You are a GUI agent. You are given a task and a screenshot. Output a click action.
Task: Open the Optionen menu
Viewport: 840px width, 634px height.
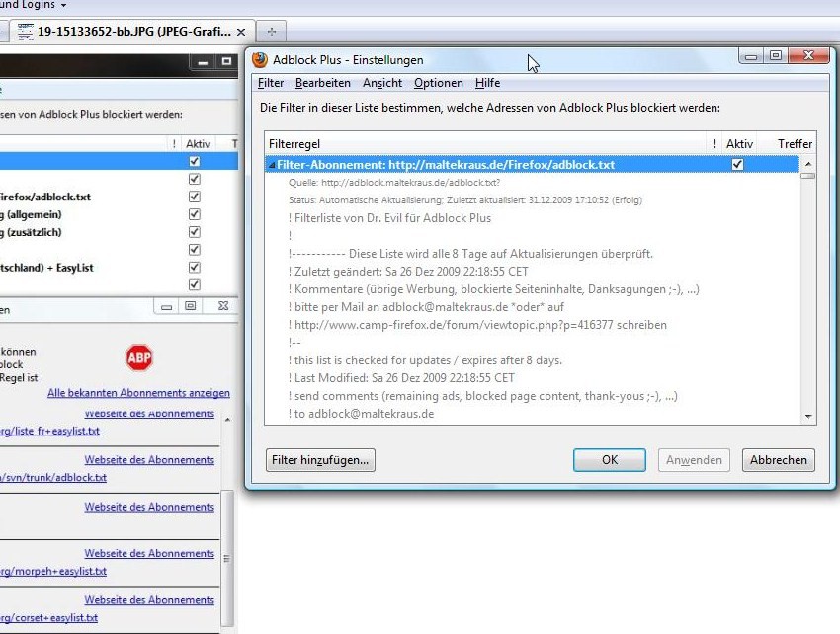point(438,83)
